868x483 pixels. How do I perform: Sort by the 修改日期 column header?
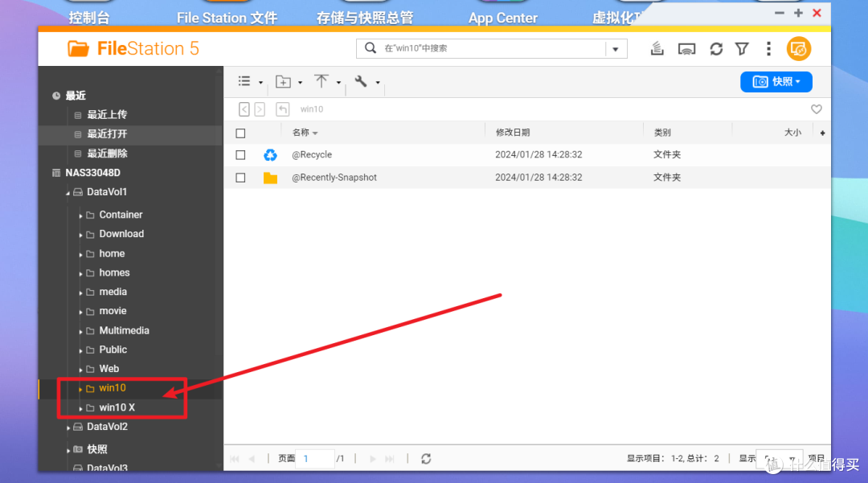coord(513,133)
